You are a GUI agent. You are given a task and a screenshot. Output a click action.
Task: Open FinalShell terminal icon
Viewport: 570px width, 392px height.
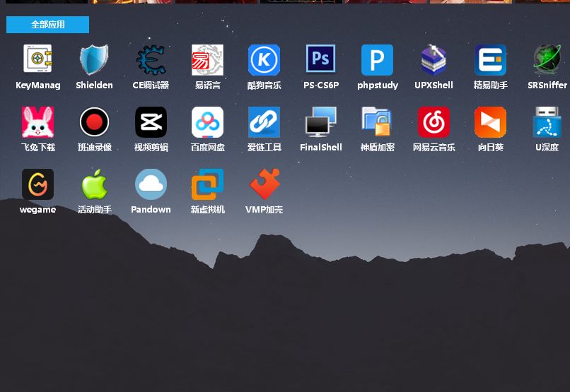(x=320, y=122)
